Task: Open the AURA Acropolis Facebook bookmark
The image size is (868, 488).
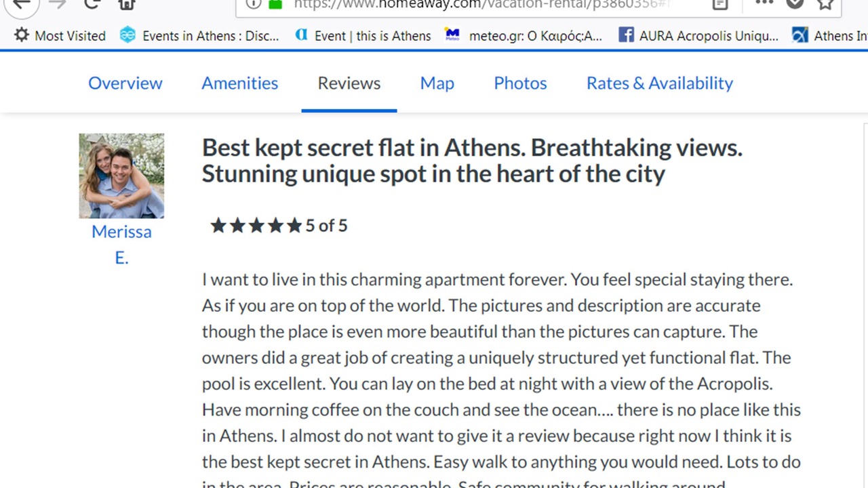Action: coord(698,35)
